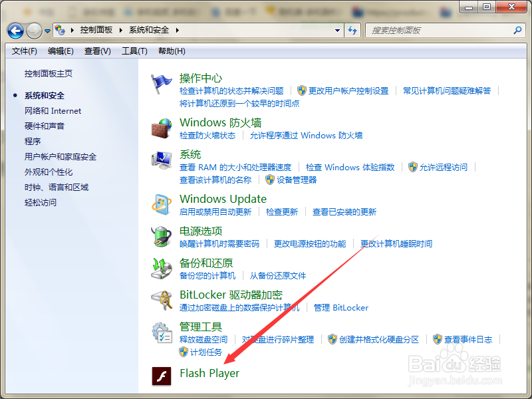Click 查看已安装的更新 link
The image size is (532, 399).
tap(344, 212)
